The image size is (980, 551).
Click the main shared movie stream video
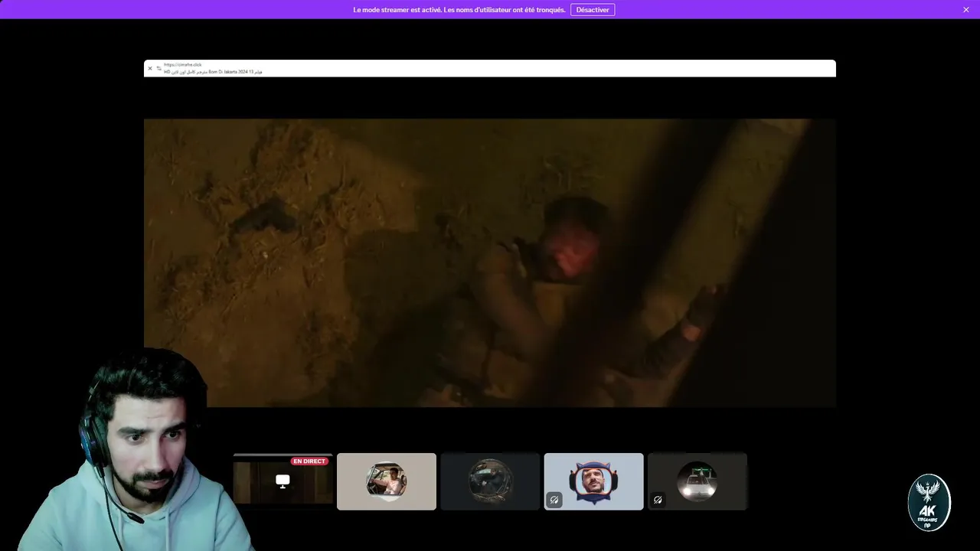tap(490, 262)
